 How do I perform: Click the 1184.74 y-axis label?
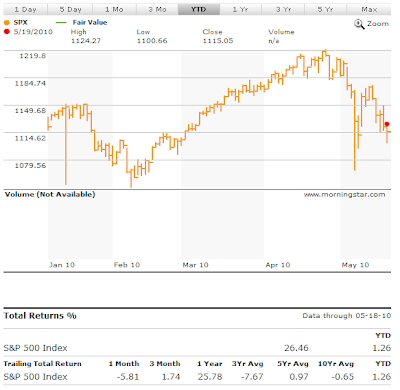pos(30,83)
